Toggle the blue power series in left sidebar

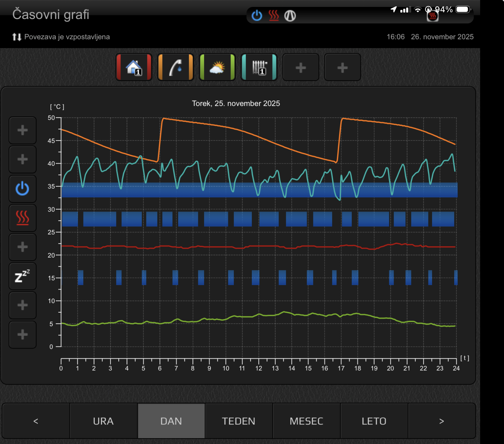click(22, 189)
